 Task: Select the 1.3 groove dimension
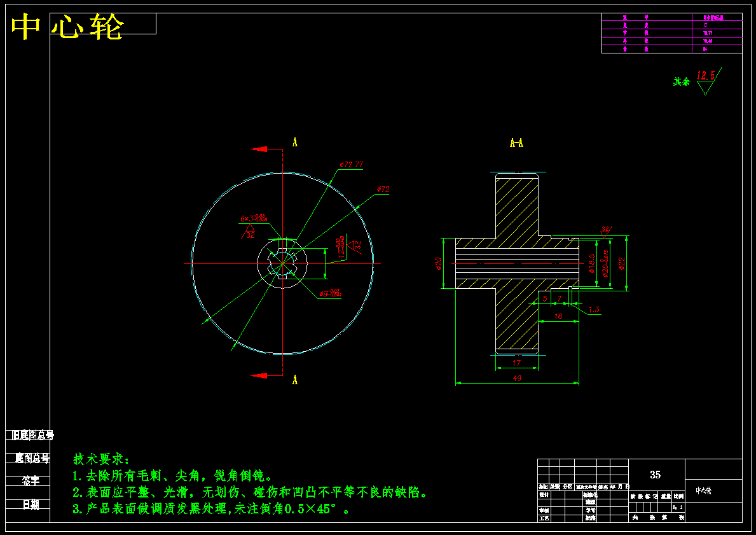point(594,310)
